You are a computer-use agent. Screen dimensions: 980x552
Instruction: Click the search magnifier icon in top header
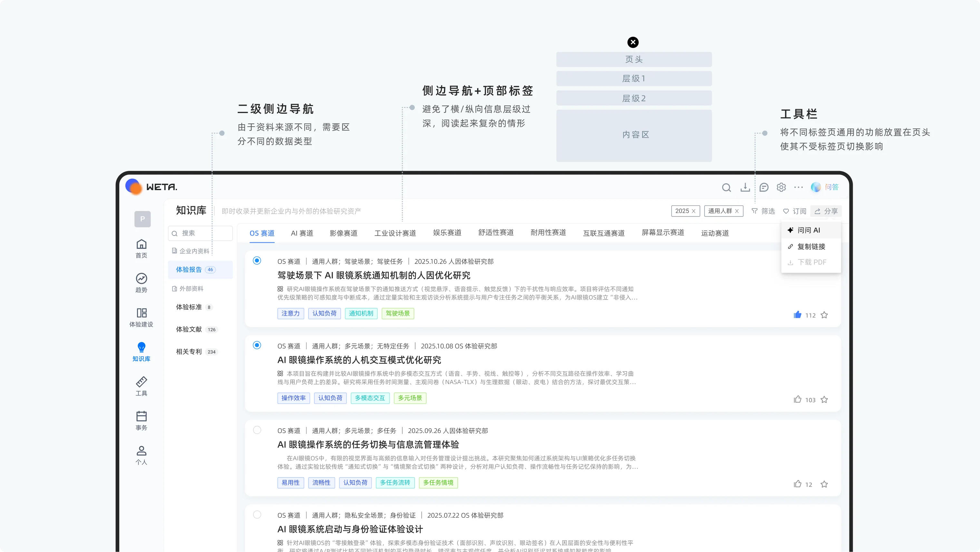pos(726,188)
